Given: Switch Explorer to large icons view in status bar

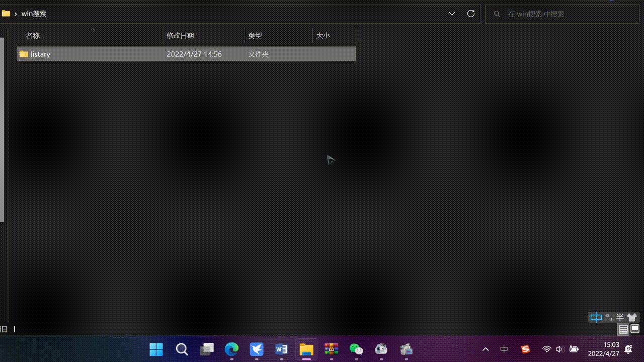Looking at the screenshot, I should click(635, 329).
